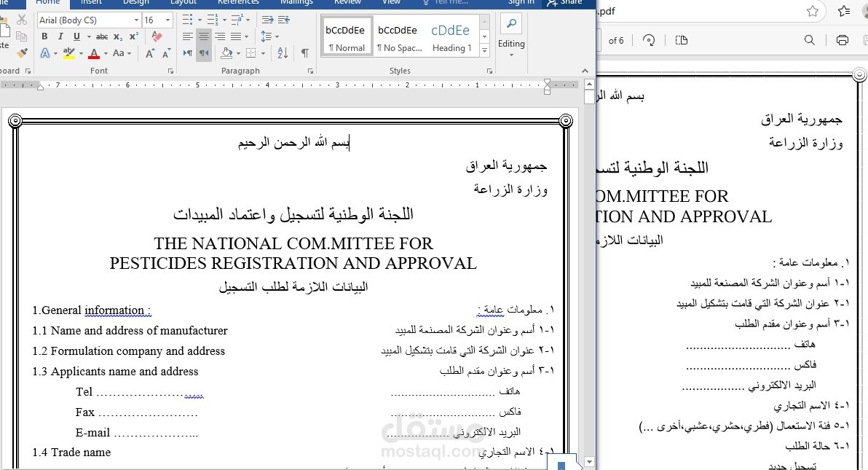Activate the Format Painter brush
The width and height of the screenshot is (868, 470).
[22, 53]
